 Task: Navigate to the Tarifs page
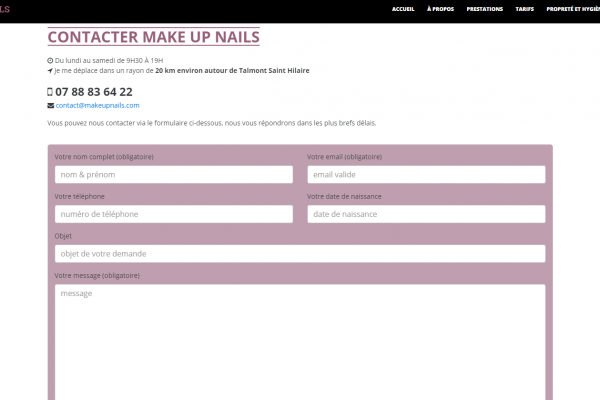524,8
